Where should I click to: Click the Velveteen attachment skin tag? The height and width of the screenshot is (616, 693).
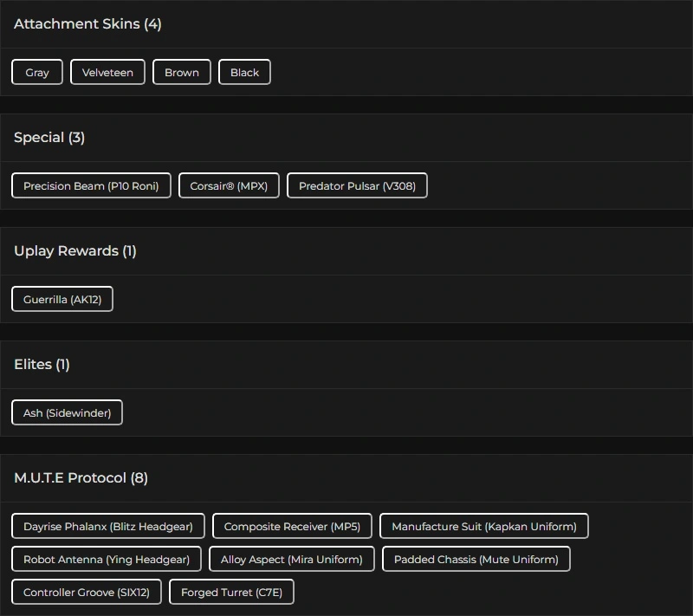(x=107, y=72)
